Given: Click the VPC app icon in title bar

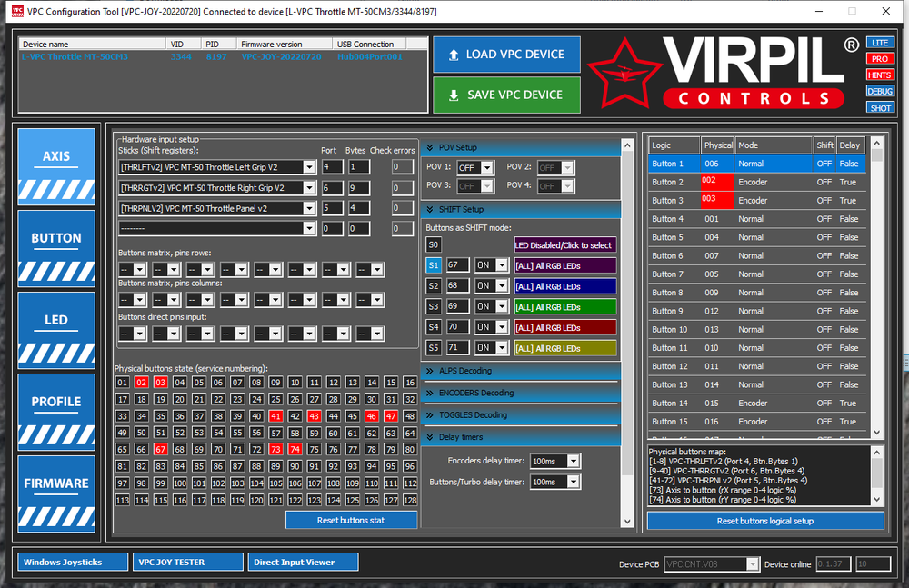Looking at the screenshot, I should pos(17,11).
